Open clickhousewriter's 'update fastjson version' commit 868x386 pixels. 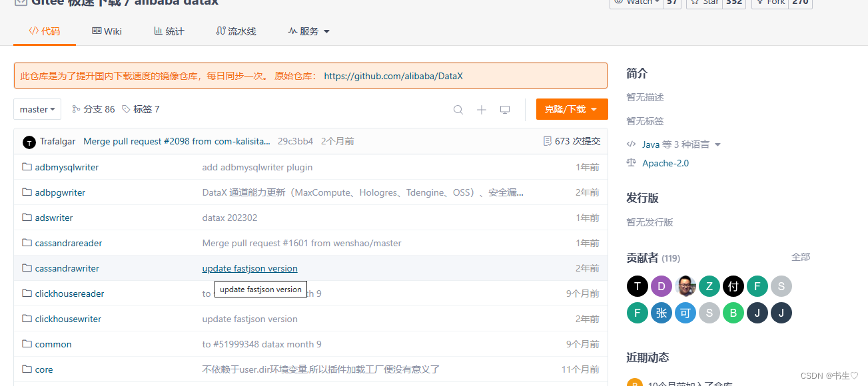pos(250,319)
